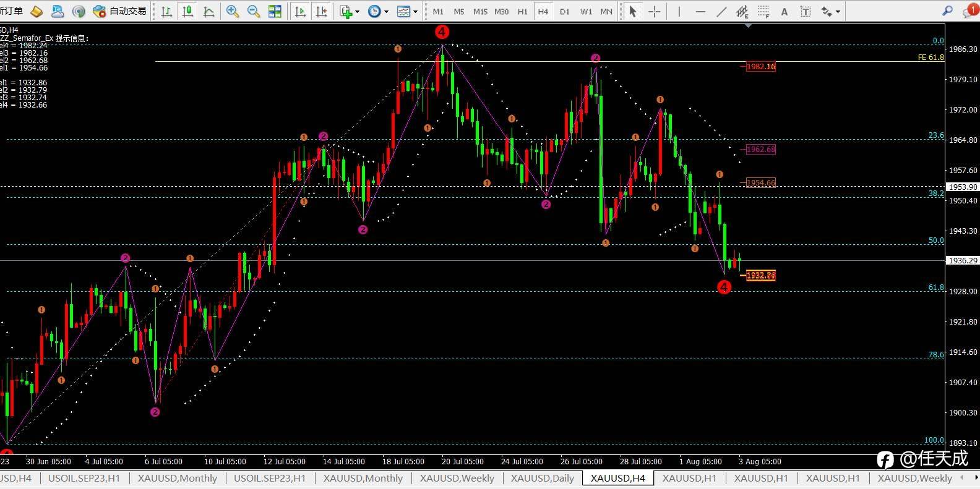This screenshot has width=980, height=489.
Task: Open the USOIL.SEP23,H1 tab after USD,H4
Action: coord(84,478)
